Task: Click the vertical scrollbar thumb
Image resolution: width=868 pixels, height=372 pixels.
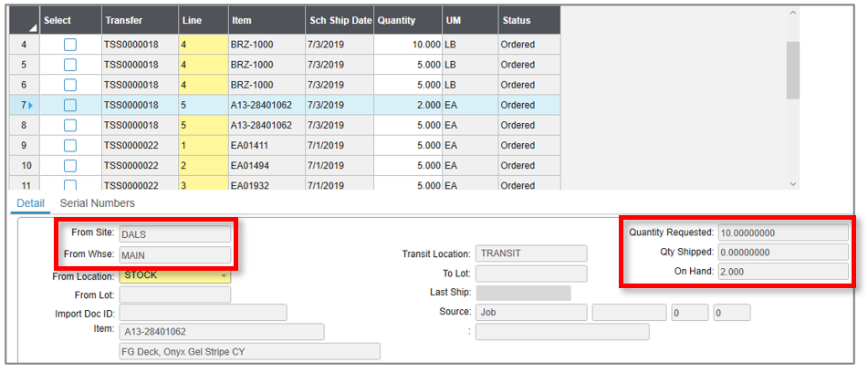Action: tap(793, 70)
